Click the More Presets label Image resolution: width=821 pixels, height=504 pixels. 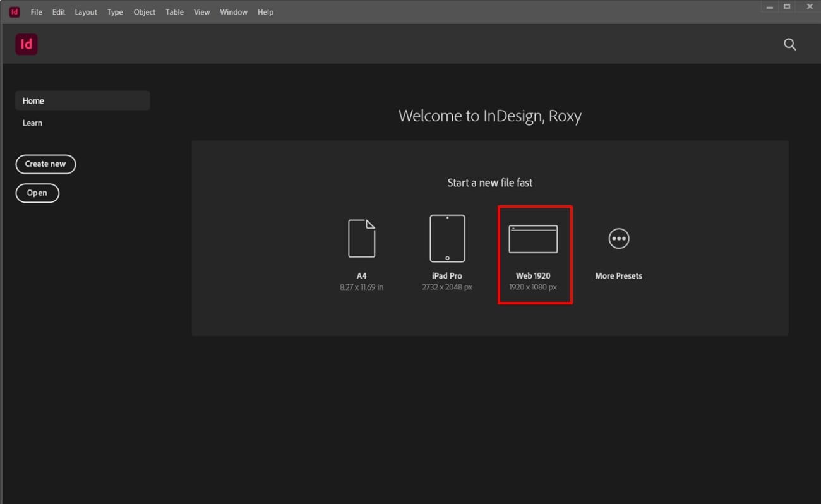pyautogui.click(x=619, y=276)
